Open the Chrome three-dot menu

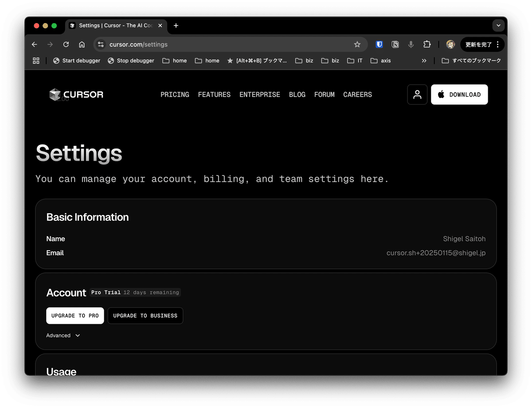click(x=498, y=44)
